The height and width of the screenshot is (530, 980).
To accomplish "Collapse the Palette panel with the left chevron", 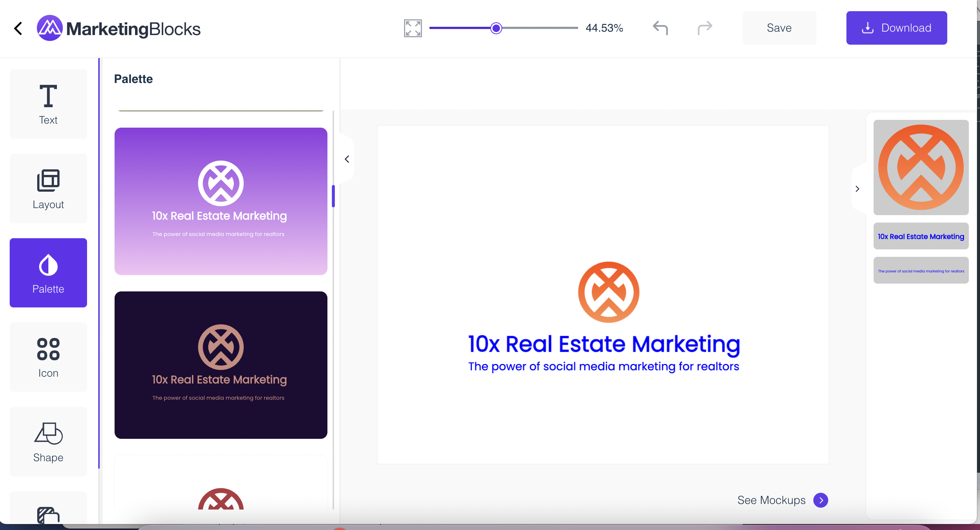I will 347,159.
